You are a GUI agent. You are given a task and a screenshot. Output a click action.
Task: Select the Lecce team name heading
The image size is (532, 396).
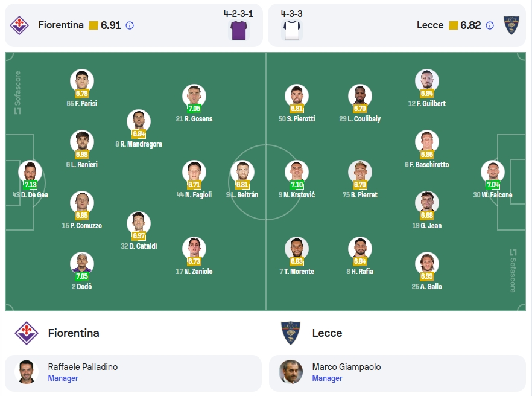pos(327,333)
